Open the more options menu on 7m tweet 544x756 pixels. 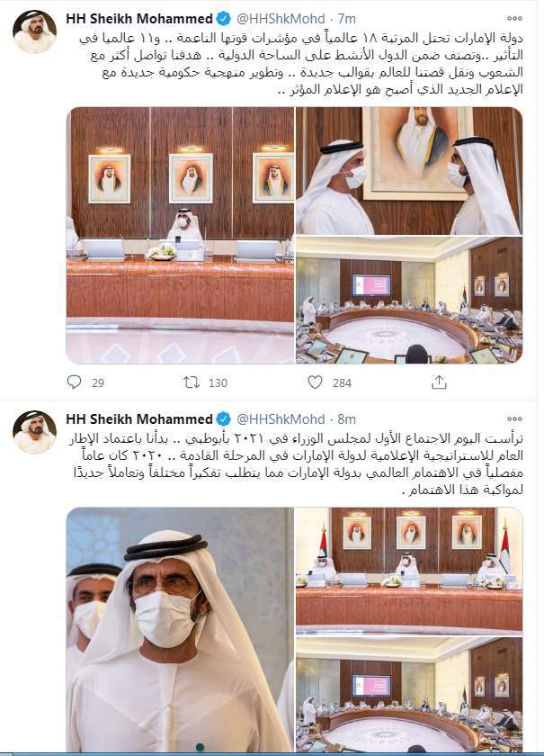coord(514,18)
